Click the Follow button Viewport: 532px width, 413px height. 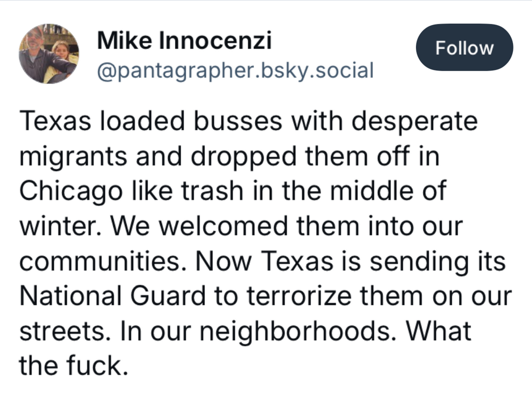click(464, 48)
